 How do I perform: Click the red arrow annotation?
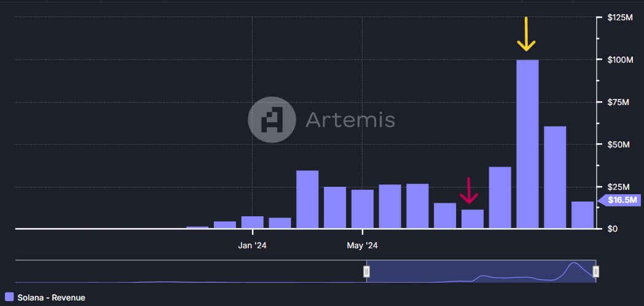(x=469, y=190)
